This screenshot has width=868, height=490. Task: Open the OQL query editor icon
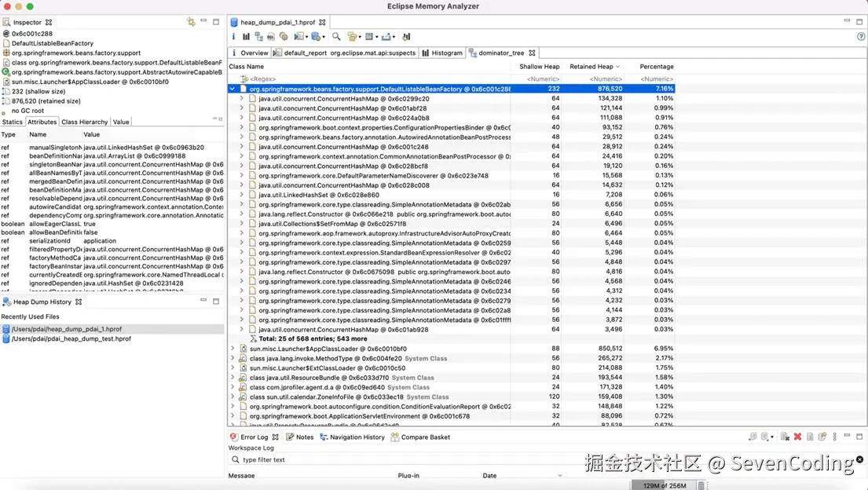(271, 37)
